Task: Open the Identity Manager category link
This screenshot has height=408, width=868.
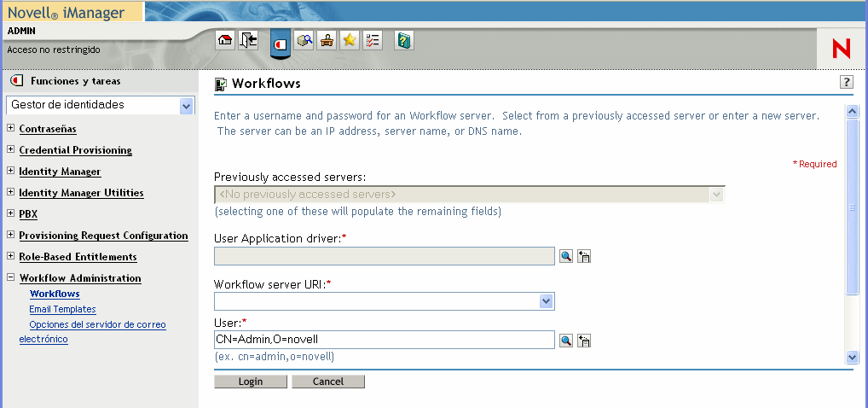Action: pyautogui.click(x=60, y=172)
